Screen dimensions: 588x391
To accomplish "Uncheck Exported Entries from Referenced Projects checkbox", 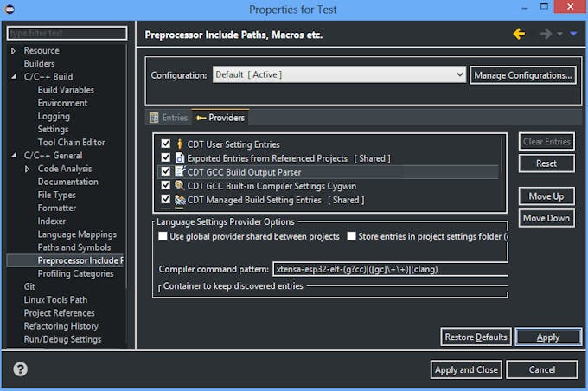I will (165, 157).
